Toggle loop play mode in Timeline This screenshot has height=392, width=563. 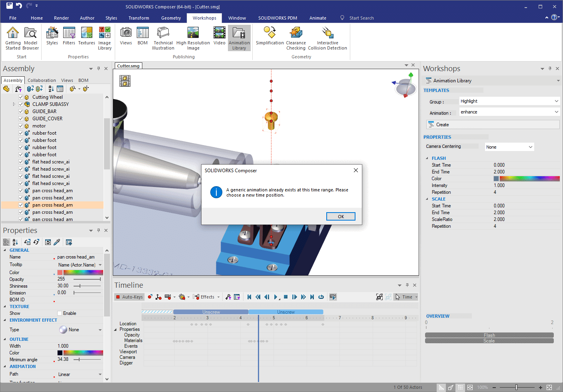coord(321,297)
